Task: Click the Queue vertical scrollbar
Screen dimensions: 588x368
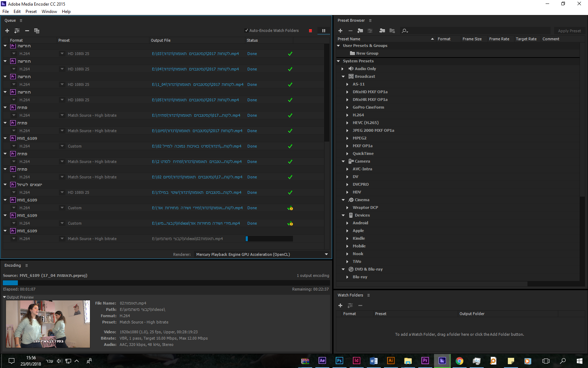Action: [x=327, y=92]
